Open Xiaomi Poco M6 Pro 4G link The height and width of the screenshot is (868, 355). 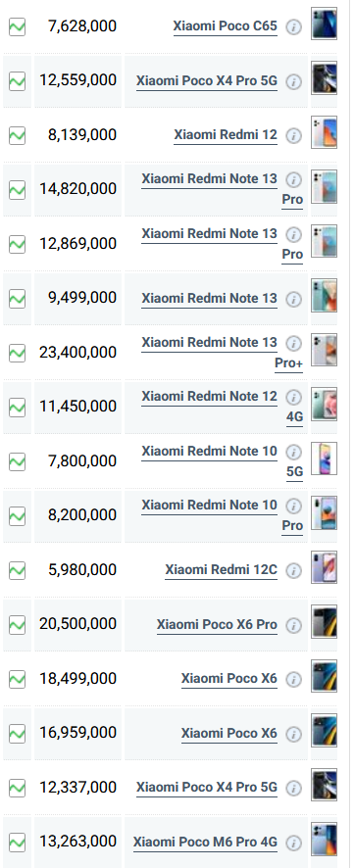[205, 842]
